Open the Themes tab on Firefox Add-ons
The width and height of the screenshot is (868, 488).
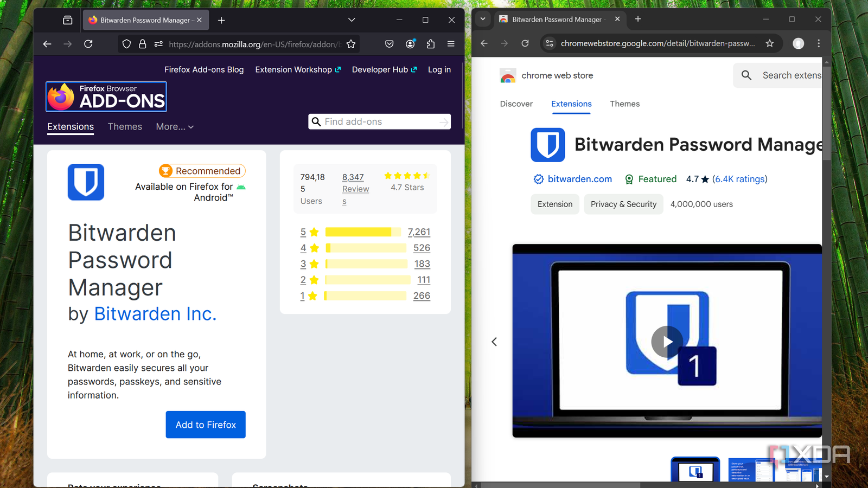pos(125,127)
